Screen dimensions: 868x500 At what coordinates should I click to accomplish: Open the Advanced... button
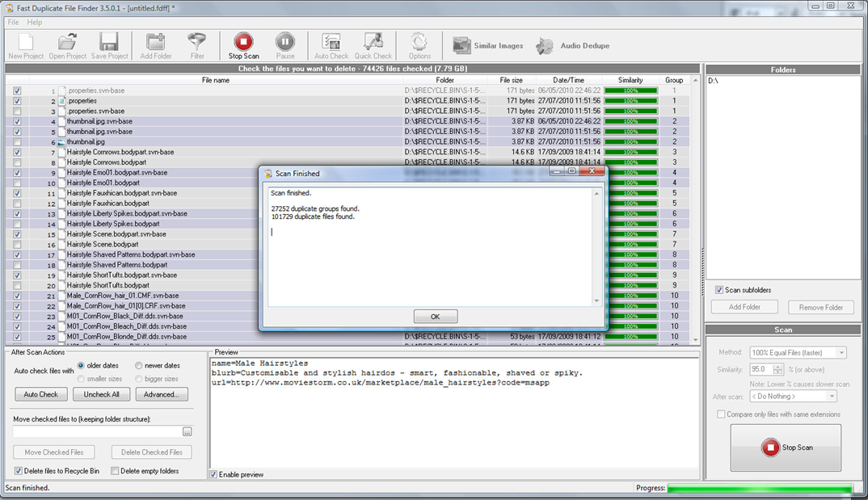(161, 394)
